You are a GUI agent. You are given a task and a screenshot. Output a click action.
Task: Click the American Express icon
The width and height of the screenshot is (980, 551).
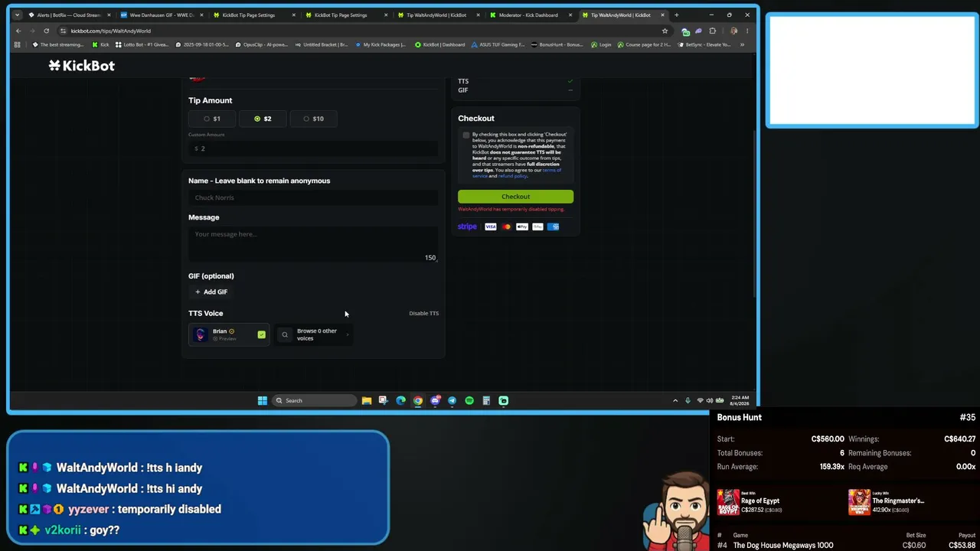(x=554, y=227)
